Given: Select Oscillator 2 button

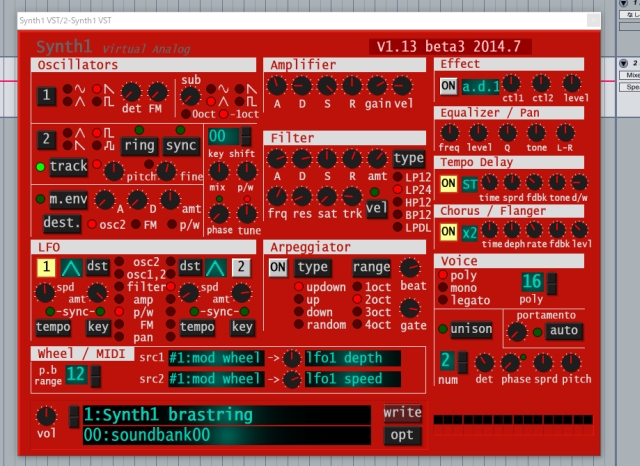Looking at the screenshot, I should [x=46, y=139].
